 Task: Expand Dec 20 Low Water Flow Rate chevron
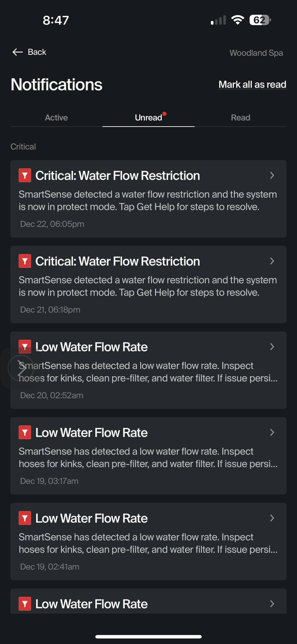tap(272, 347)
